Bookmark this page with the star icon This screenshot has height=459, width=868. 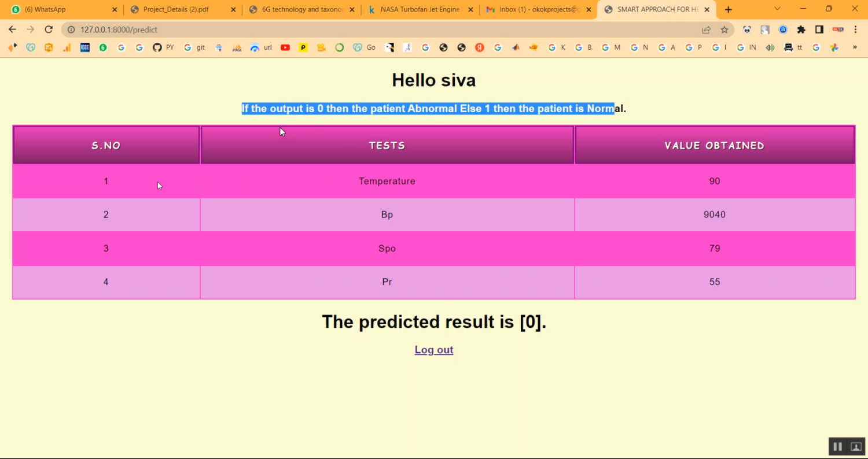[x=724, y=29]
